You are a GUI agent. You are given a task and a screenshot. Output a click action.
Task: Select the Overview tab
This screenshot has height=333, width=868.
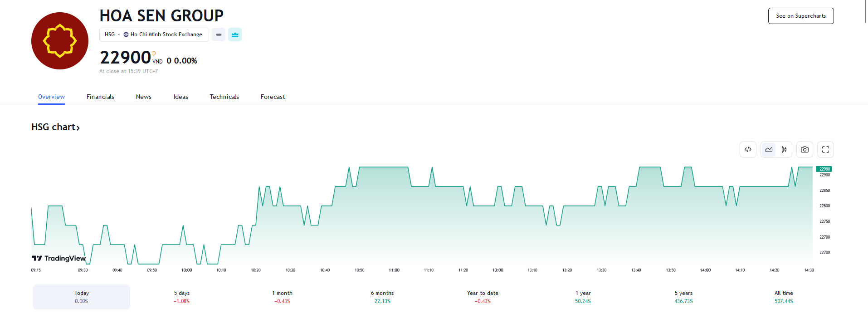tap(51, 97)
